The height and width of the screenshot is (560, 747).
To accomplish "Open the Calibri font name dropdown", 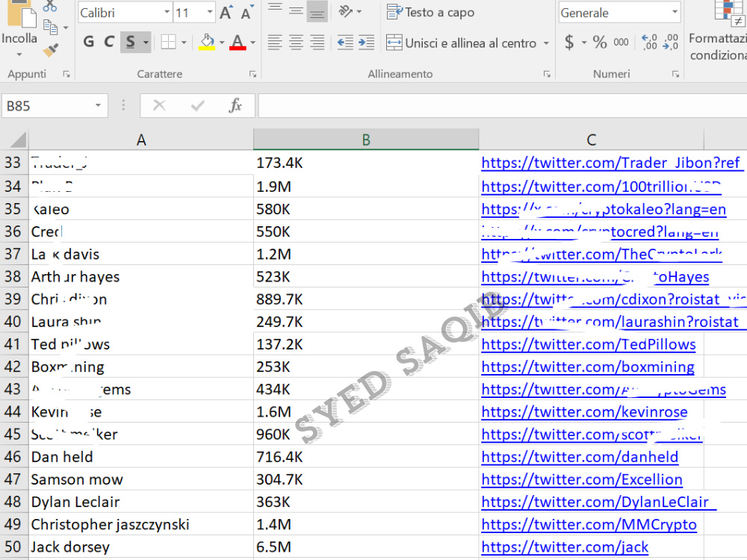I will pyautogui.click(x=167, y=13).
